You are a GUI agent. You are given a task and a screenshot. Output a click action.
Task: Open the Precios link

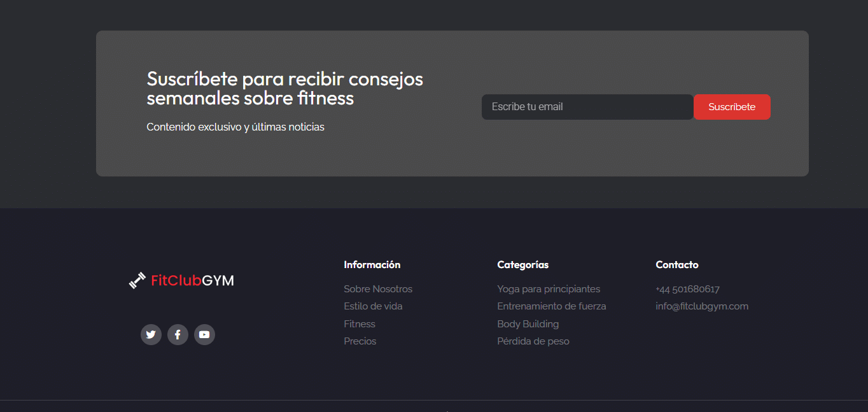(x=360, y=341)
